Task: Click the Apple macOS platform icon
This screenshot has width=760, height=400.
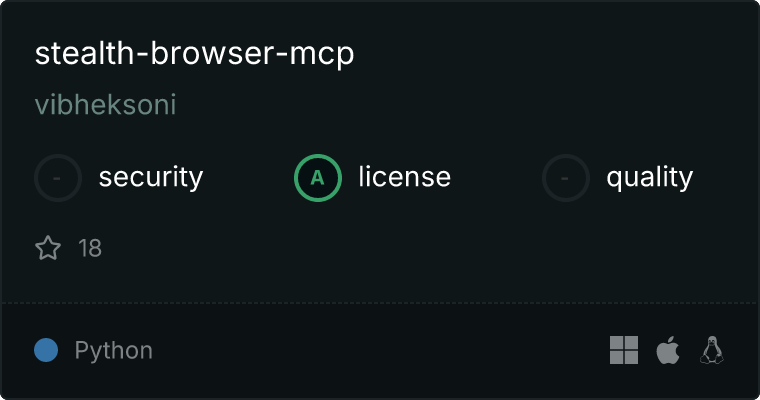Action: click(x=668, y=350)
